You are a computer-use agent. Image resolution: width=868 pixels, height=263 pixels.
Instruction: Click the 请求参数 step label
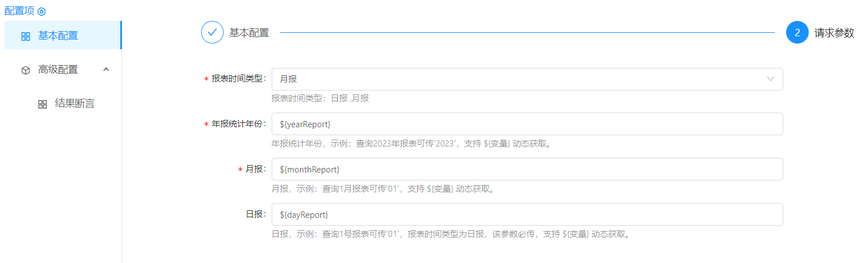pos(834,33)
